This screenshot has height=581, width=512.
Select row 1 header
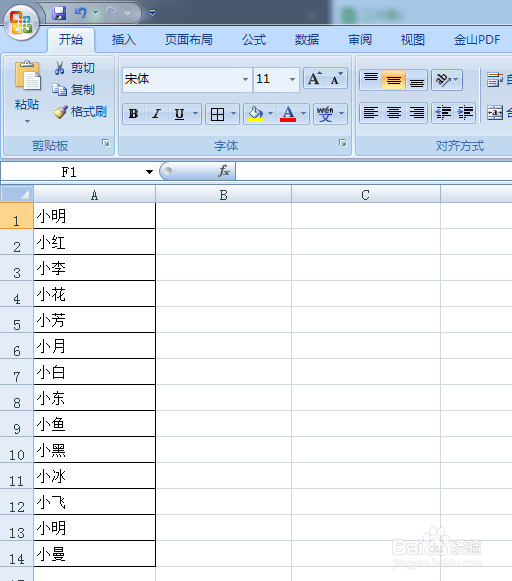coord(17,216)
